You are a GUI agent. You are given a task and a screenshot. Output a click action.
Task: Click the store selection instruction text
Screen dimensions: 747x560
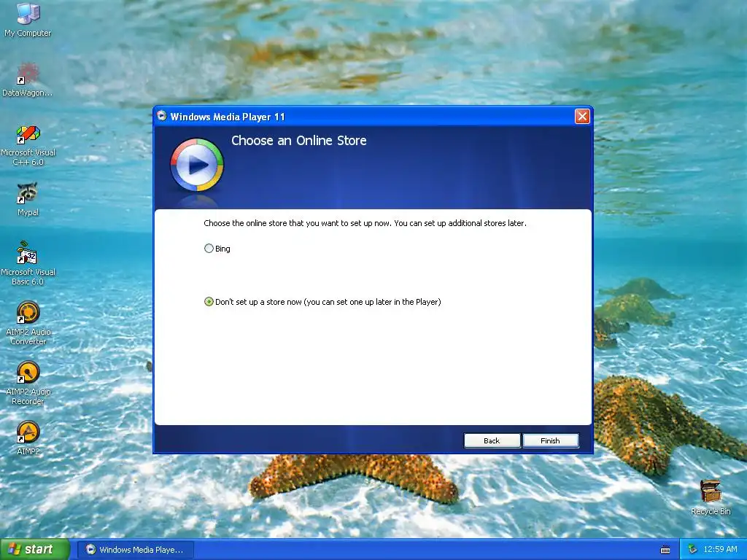[365, 223]
